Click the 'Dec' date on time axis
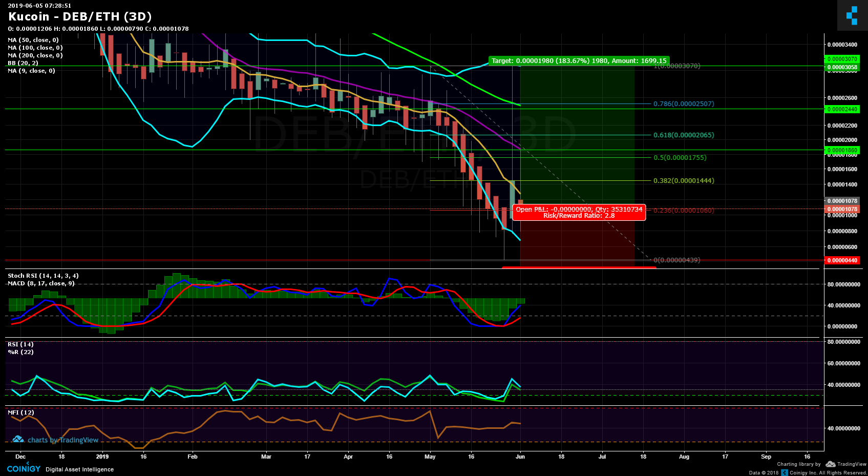 20,457
